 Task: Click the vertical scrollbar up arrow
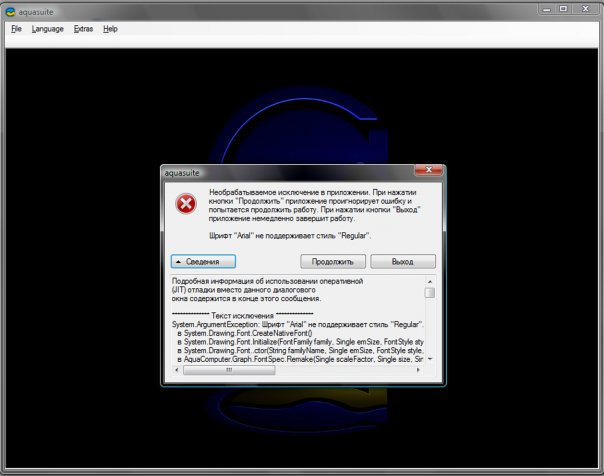(x=430, y=282)
